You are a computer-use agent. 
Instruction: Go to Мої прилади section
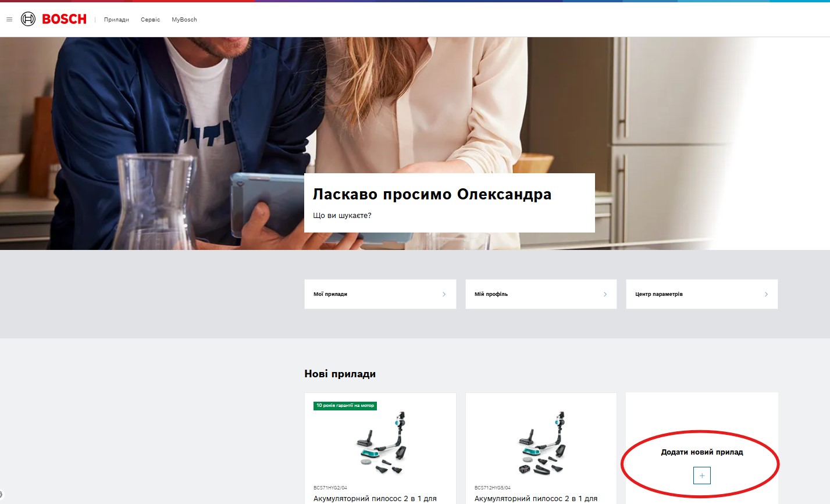(x=380, y=294)
